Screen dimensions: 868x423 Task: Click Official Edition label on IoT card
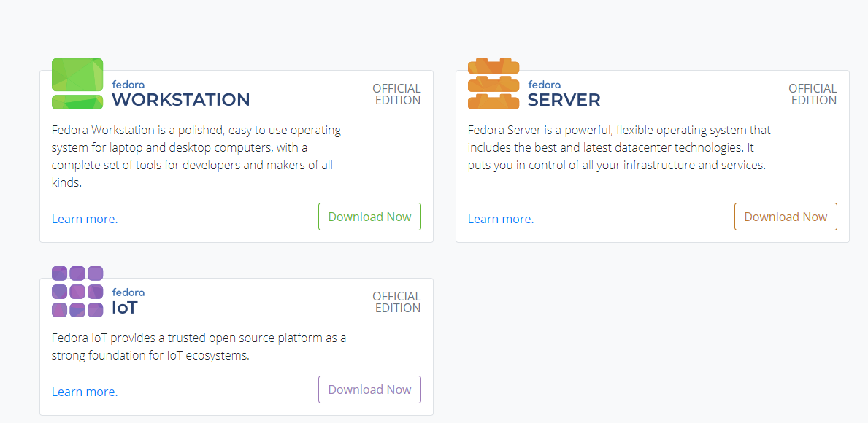[396, 302]
